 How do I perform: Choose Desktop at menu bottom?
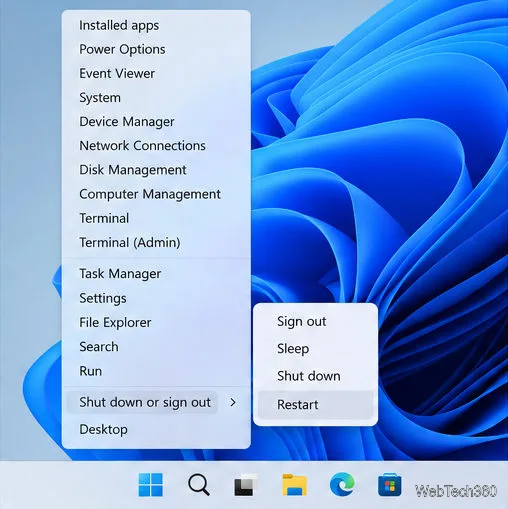[156, 429]
